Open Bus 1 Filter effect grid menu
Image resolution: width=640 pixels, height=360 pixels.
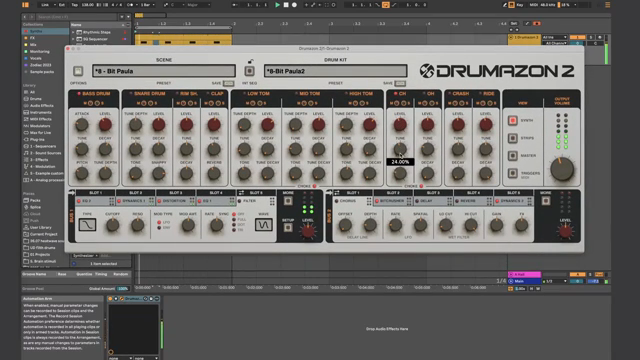272,201
